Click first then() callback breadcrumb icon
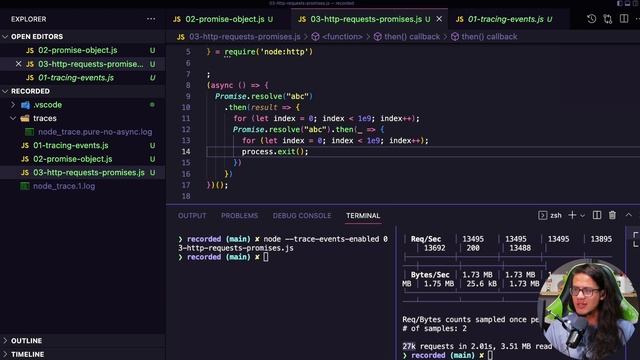 point(378,37)
